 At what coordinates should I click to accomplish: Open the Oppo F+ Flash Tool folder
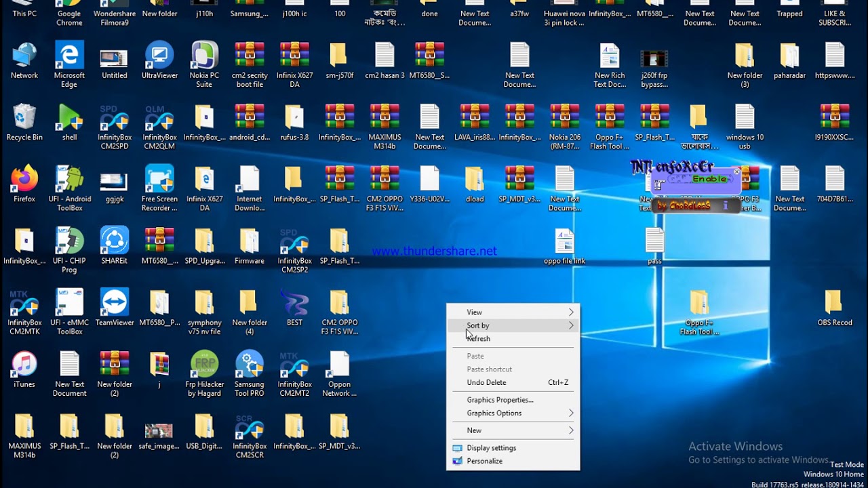pos(699,302)
